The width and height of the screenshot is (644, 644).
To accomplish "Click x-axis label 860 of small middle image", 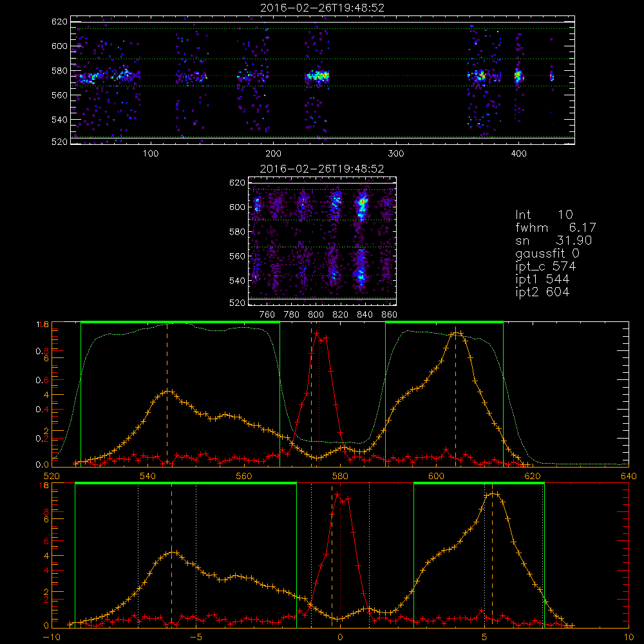I will [x=389, y=315].
